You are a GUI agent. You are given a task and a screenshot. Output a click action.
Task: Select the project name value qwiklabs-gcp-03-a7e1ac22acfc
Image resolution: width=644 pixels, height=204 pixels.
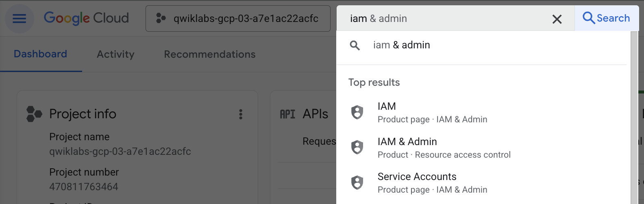[x=120, y=151]
